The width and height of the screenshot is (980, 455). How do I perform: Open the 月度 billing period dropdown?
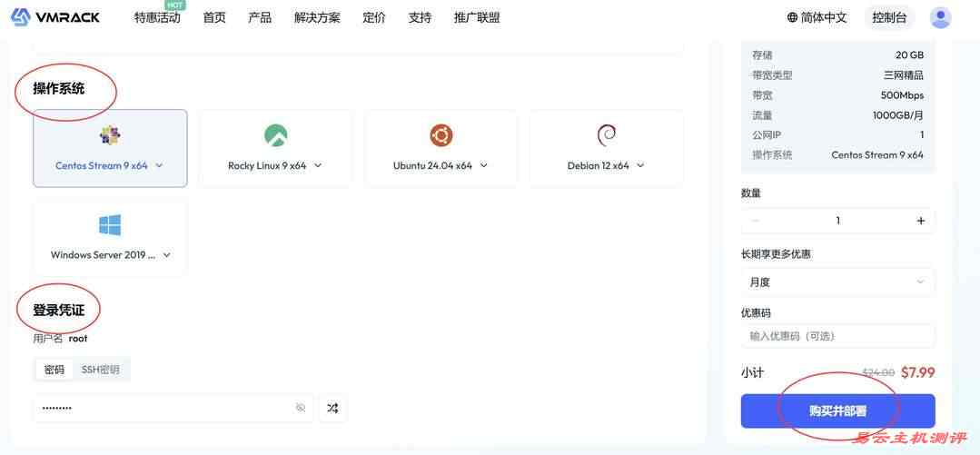pos(837,282)
